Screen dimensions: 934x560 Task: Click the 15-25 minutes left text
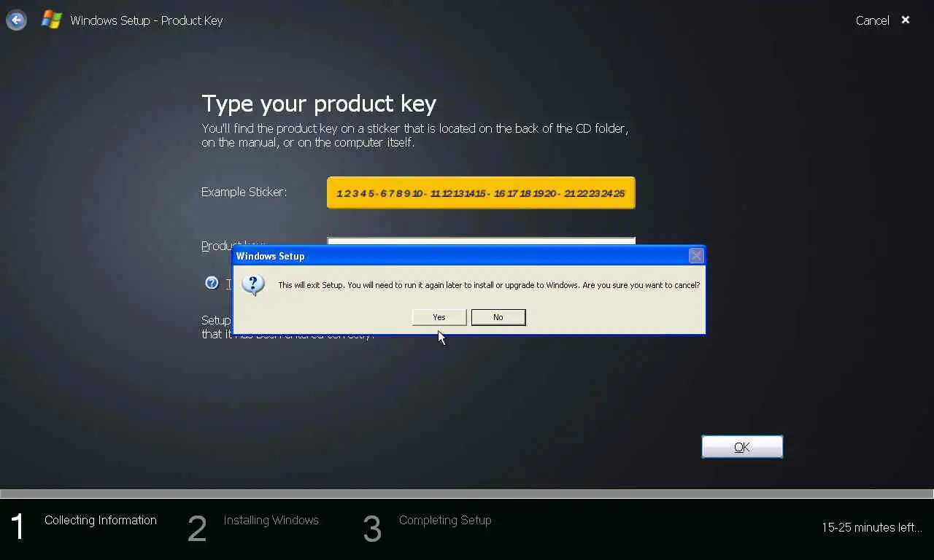(872, 527)
